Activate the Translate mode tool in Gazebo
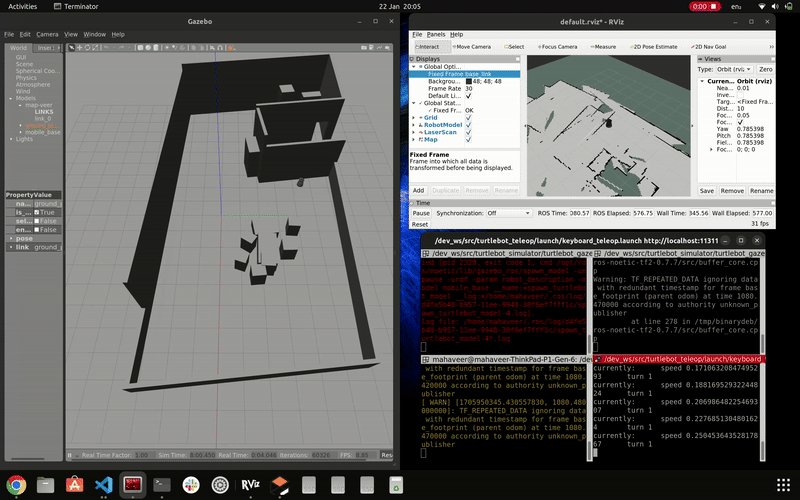 [x=80, y=47]
